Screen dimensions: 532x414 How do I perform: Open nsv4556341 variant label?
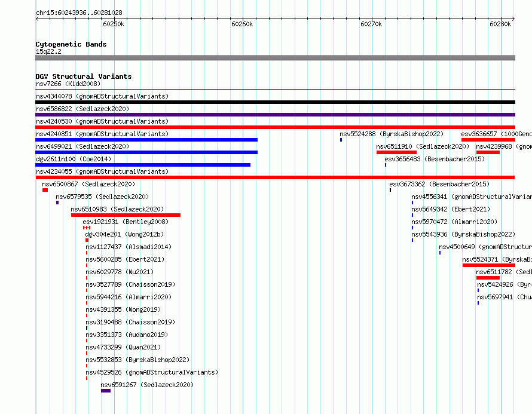click(x=472, y=197)
